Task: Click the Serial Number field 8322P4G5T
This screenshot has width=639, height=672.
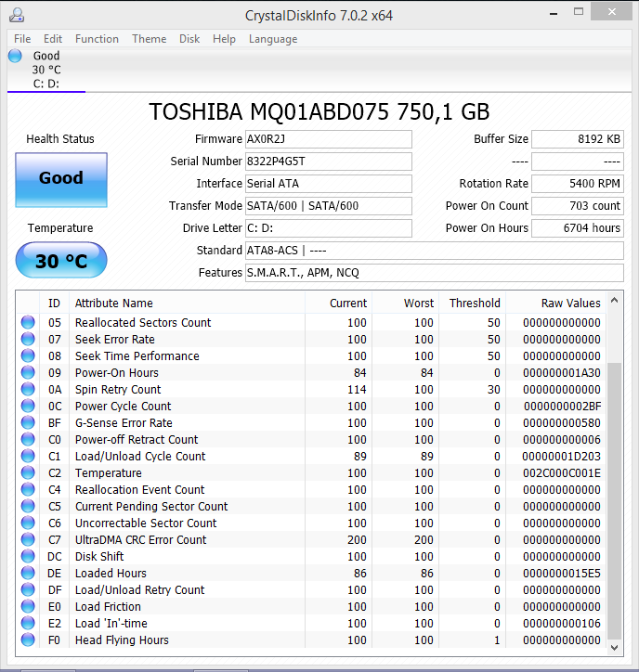Action: tap(329, 162)
